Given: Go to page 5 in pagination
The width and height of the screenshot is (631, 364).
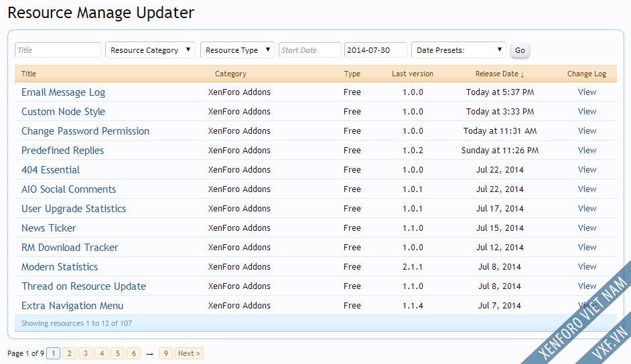Looking at the screenshot, I should [117, 353].
